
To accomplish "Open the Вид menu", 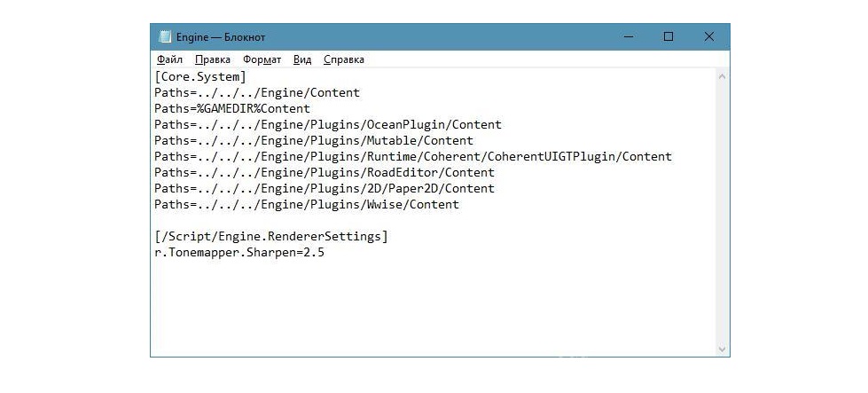I will tap(302, 59).
